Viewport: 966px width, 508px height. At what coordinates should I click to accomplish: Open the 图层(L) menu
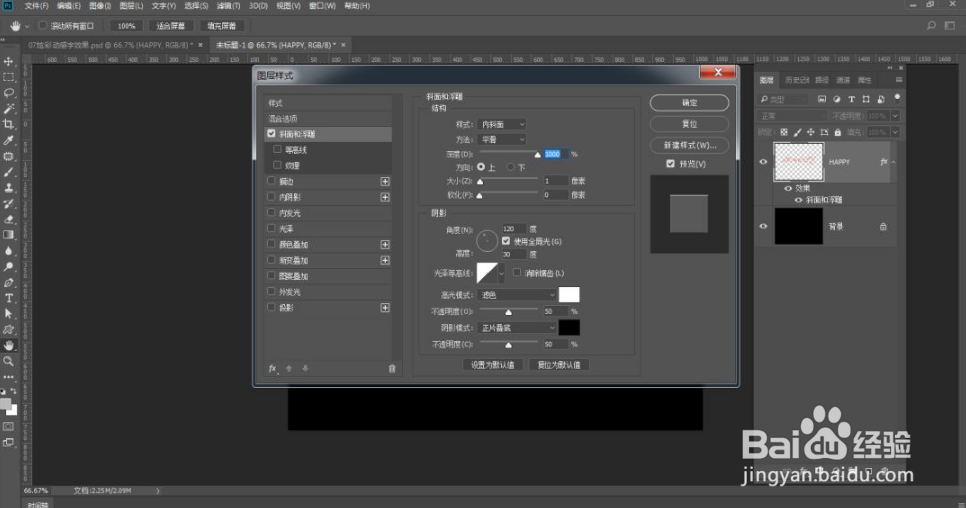131,6
